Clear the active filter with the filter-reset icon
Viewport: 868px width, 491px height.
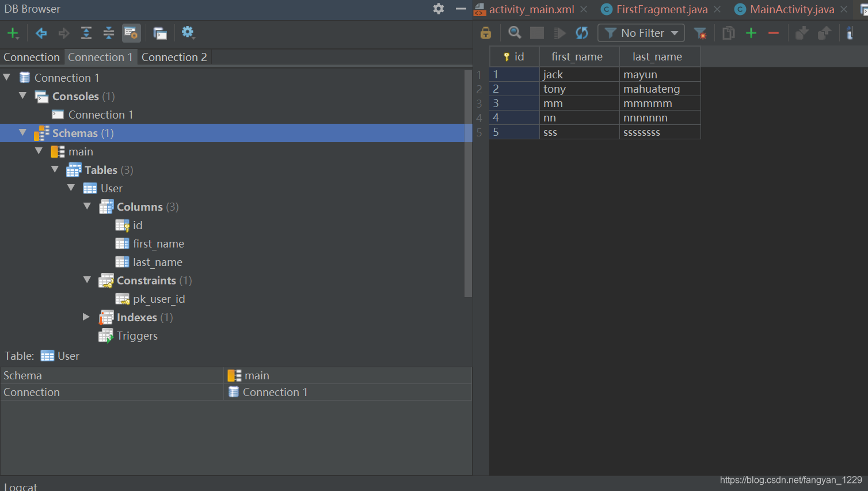(x=701, y=33)
